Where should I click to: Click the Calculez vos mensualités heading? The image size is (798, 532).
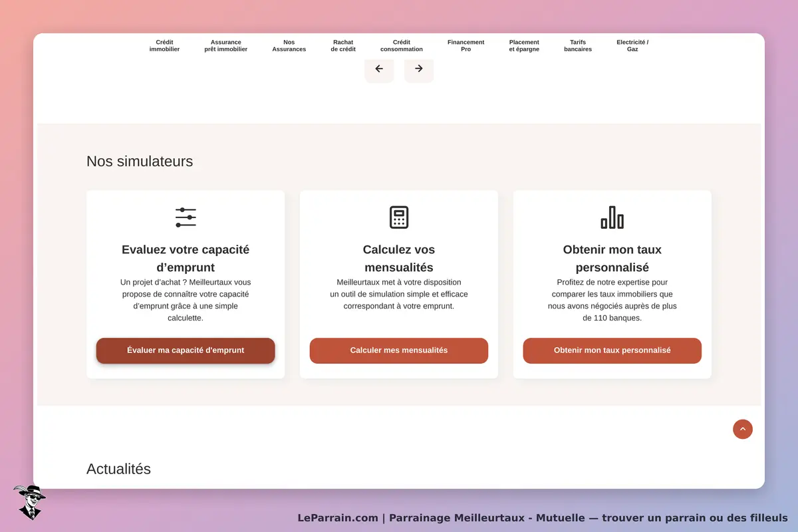coord(399,259)
